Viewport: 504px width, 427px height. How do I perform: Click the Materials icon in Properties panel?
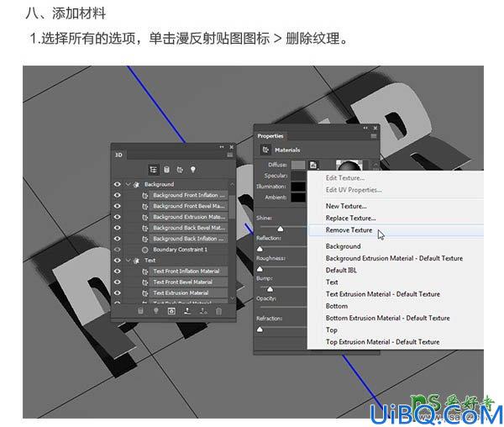point(265,150)
